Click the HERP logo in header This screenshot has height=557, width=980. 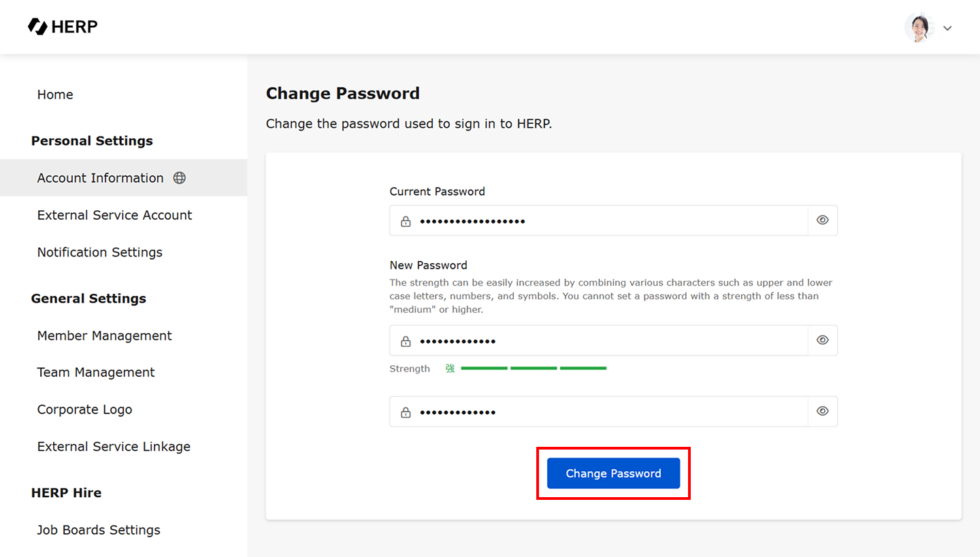click(63, 27)
